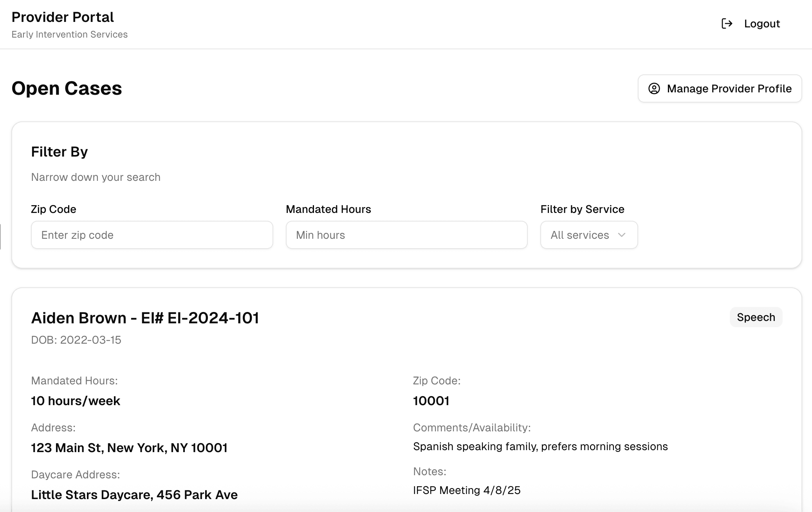
Task: Click the 123 Main St address
Action: (129, 448)
